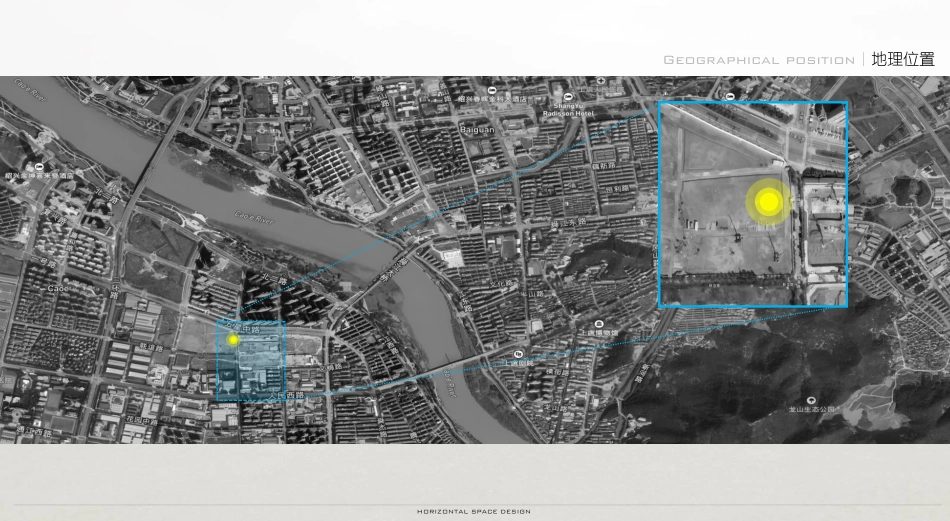950x521 pixels.
Task: Click the Horizontal Space Design footer text
Action: tap(474, 512)
